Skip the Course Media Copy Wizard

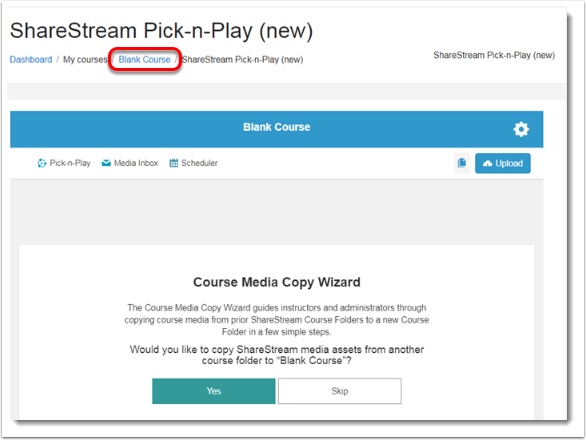339,391
